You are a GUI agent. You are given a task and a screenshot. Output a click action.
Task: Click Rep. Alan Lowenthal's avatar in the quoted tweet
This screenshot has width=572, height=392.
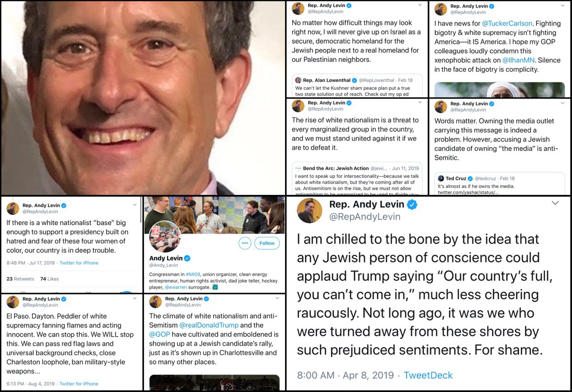pos(298,80)
